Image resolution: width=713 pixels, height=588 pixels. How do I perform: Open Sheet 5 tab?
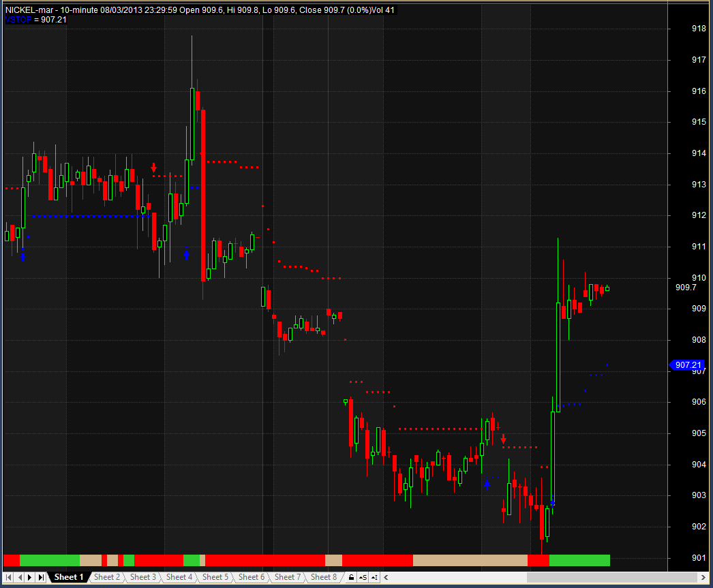coord(215,577)
